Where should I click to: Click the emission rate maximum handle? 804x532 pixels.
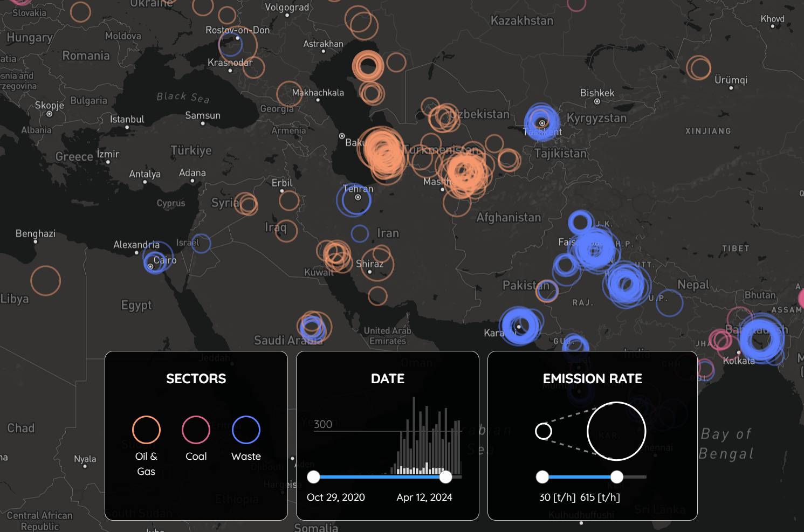[617, 477]
